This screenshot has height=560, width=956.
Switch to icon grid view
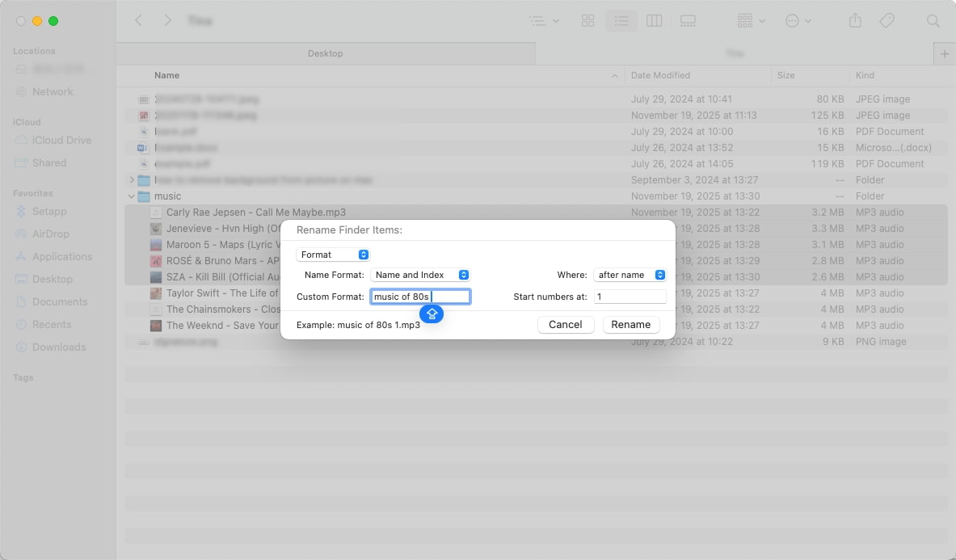click(x=588, y=20)
